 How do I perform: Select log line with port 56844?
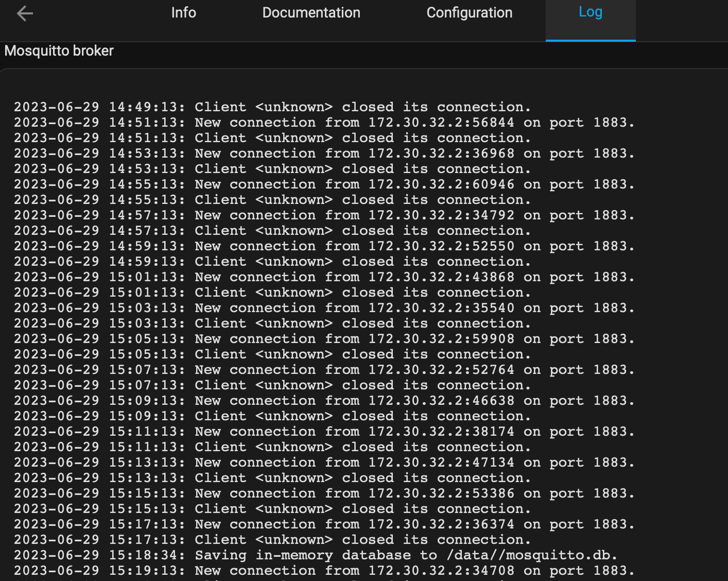point(324,123)
